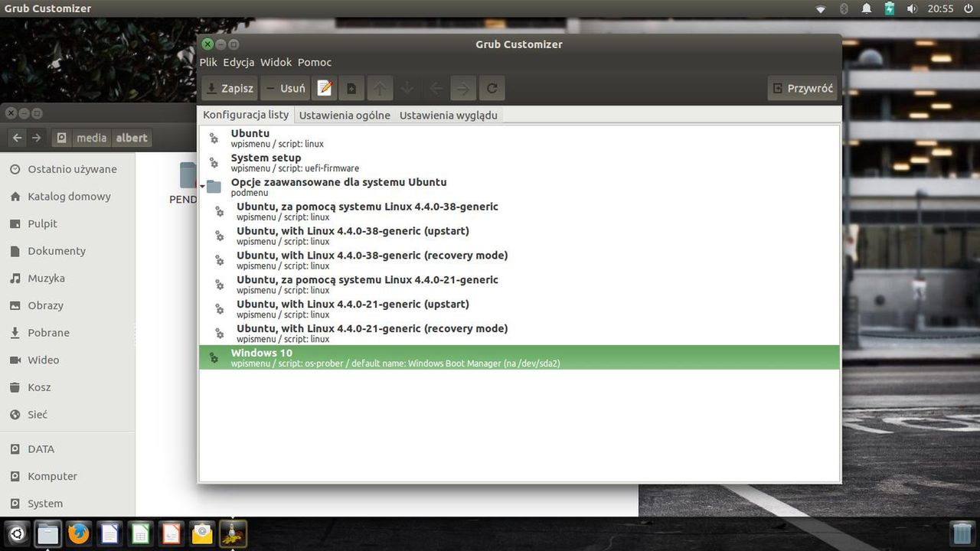
Task: Open Pulpit in file manager sidebar
Action: 67,223
